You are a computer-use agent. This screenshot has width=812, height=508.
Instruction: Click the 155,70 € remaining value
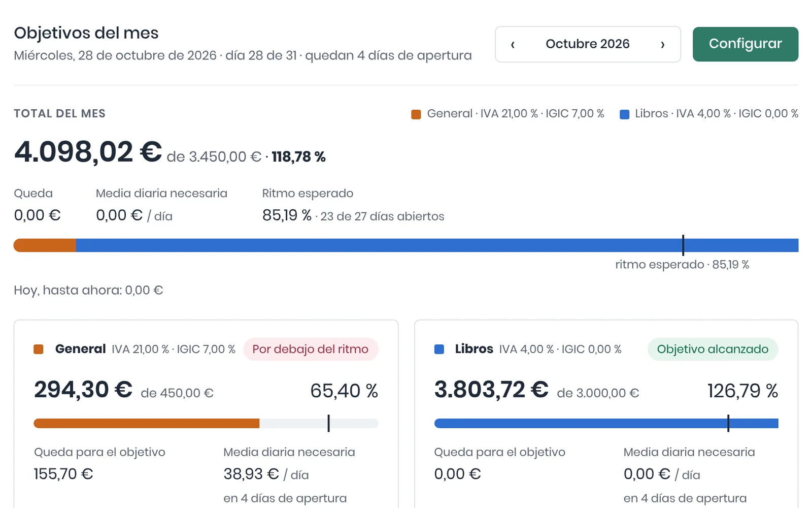[x=63, y=474]
